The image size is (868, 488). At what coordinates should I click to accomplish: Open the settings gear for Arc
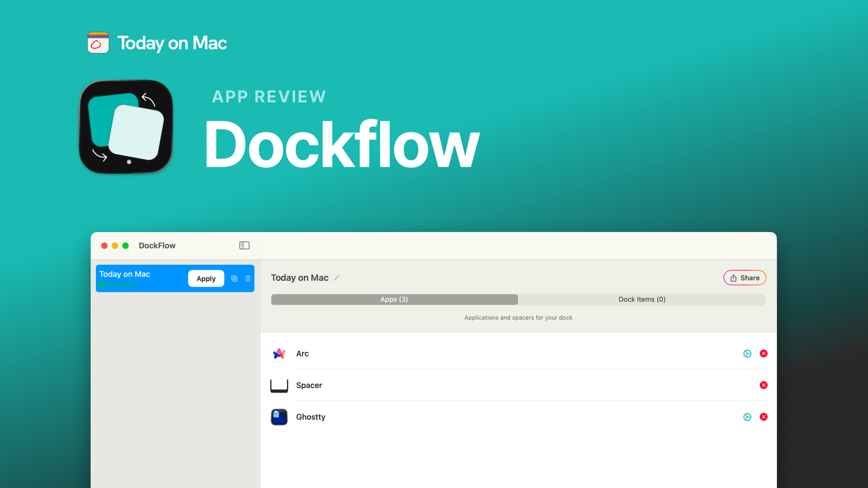click(747, 354)
